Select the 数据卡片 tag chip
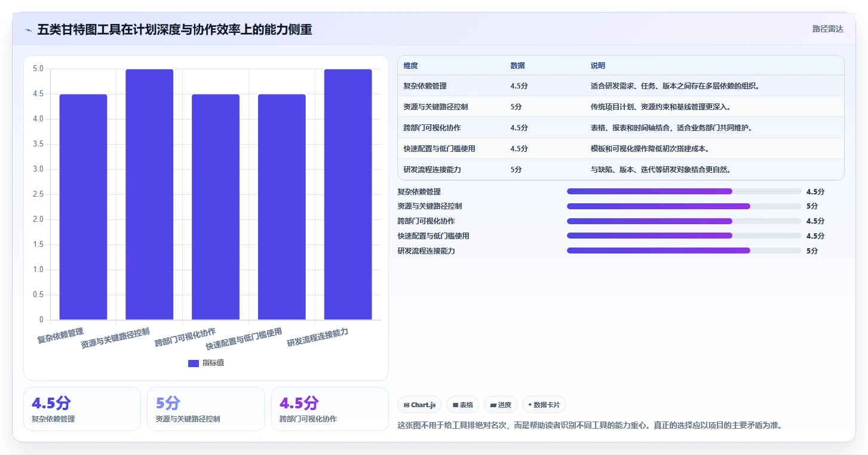Viewport: 868px width, 455px height. click(x=544, y=405)
